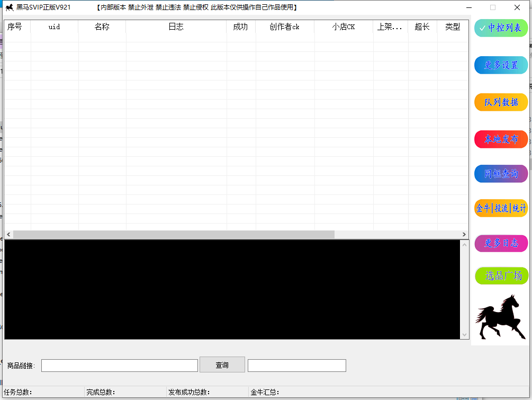Click the 创作者ck column header
Image resolution: width=532 pixels, height=400 pixels.
(x=285, y=27)
